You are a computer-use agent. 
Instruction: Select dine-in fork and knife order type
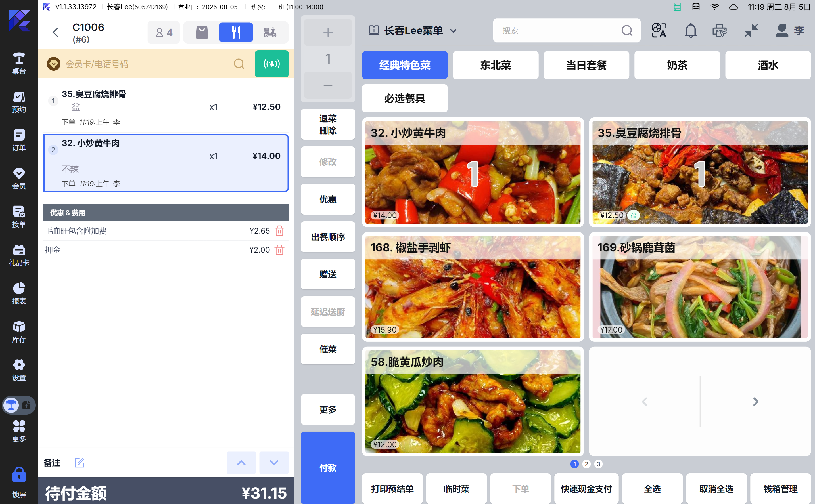point(236,32)
